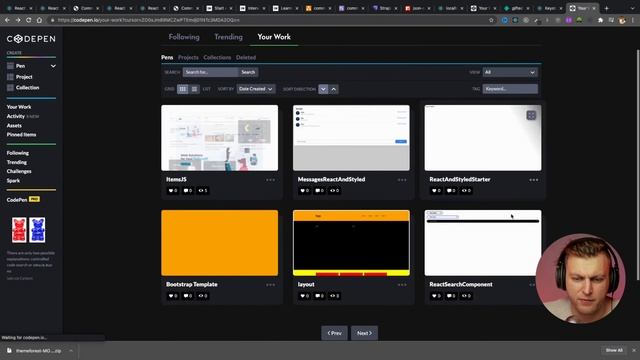Open layout pen more options menu
Screen dimensions: 640x360
tap(402, 285)
